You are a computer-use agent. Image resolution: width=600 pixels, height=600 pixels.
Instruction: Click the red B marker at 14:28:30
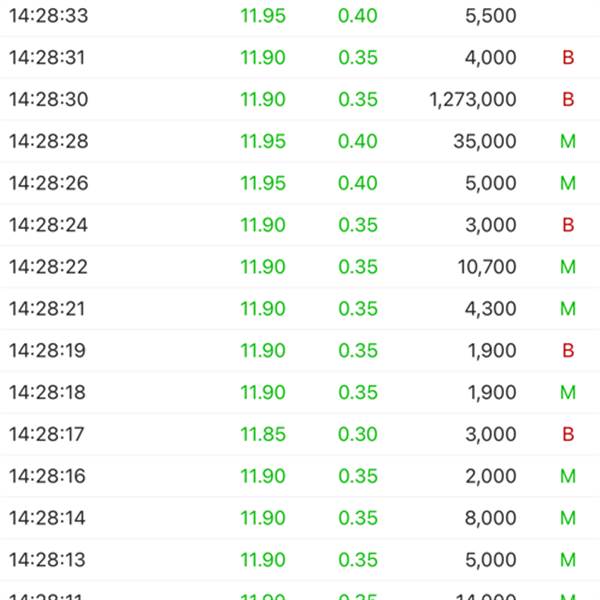pos(568,99)
